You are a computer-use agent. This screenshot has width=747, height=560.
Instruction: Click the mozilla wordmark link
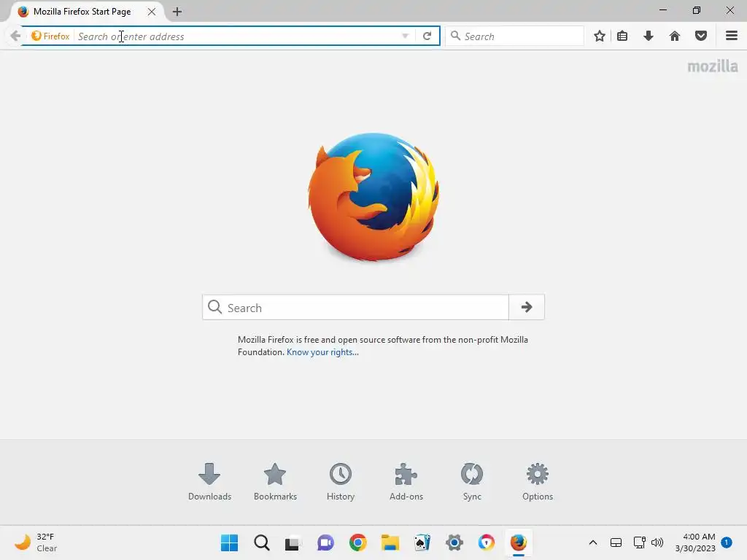pos(713,66)
